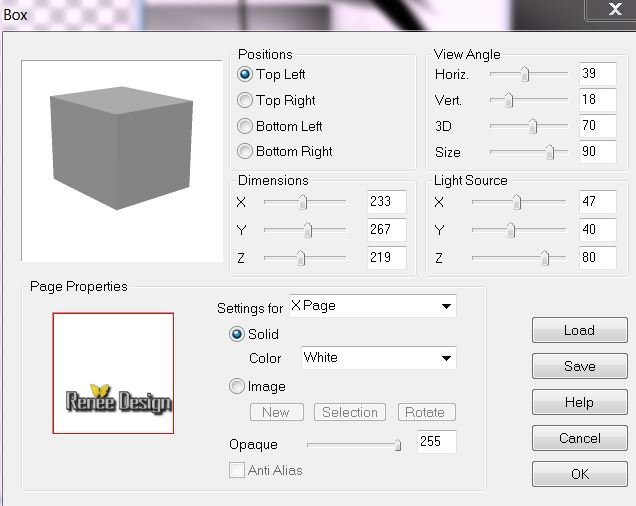Image resolution: width=636 pixels, height=506 pixels.
Task: Click the New image button
Action: (x=277, y=412)
